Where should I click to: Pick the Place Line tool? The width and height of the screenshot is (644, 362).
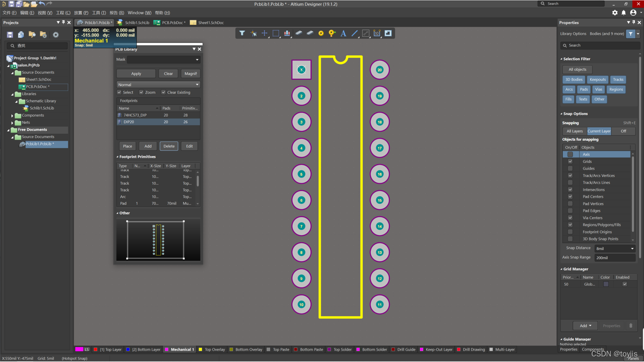tap(354, 33)
